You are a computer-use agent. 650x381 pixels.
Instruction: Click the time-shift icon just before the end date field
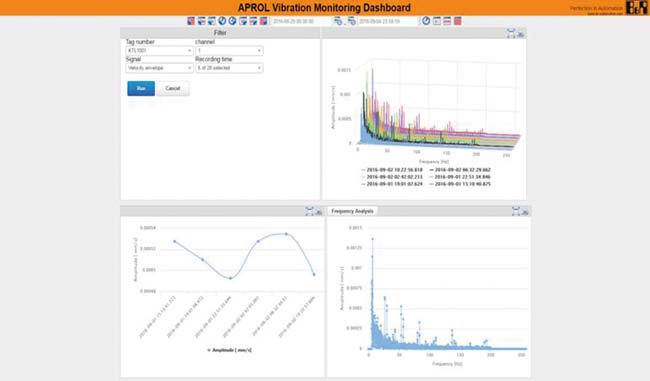tap(352, 21)
